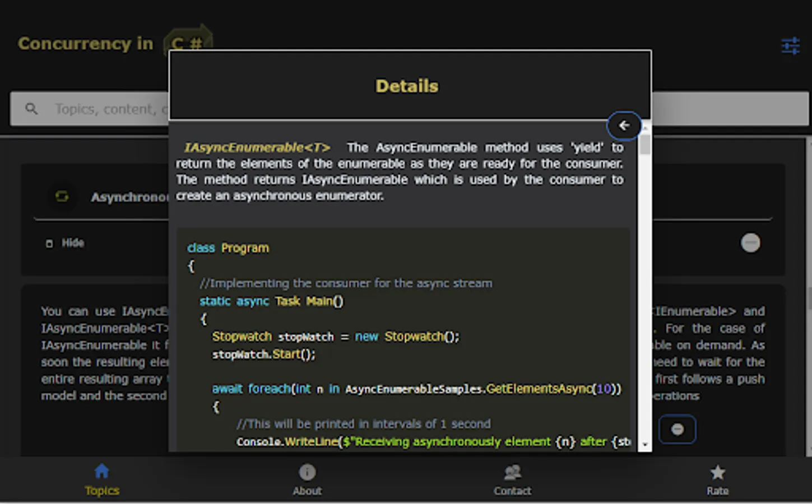This screenshot has width=812, height=504.
Task: Click the "//This will be printed" comment line
Action: click(x=363, y=424)
